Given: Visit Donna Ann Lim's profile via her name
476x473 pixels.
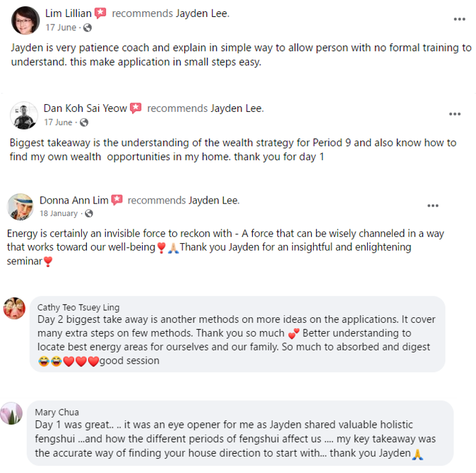Looking at the screenshot, I should (x=74, y=200).
